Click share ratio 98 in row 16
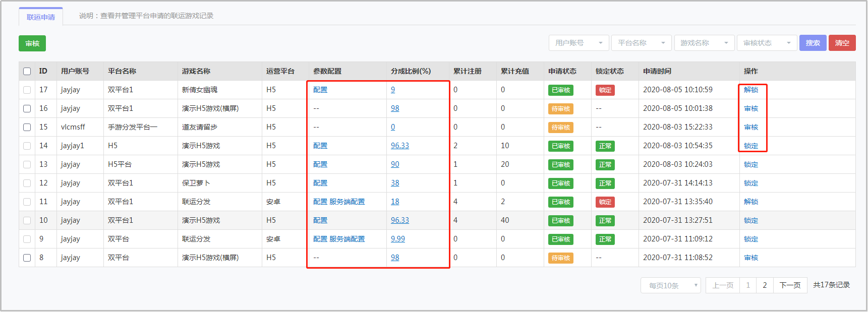The width and height of the screenshot is (868, 312). point(395,108)
